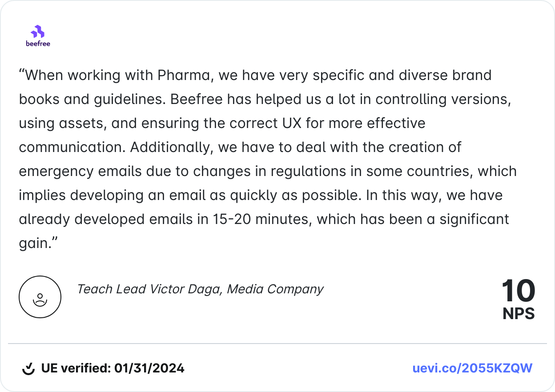Click the "NPS" label below the score

[519, 314]
